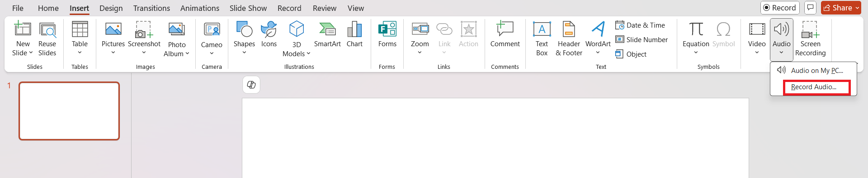Start a Screen Recording
This screenshot has width=868, height=178.
tap(810, 39)
